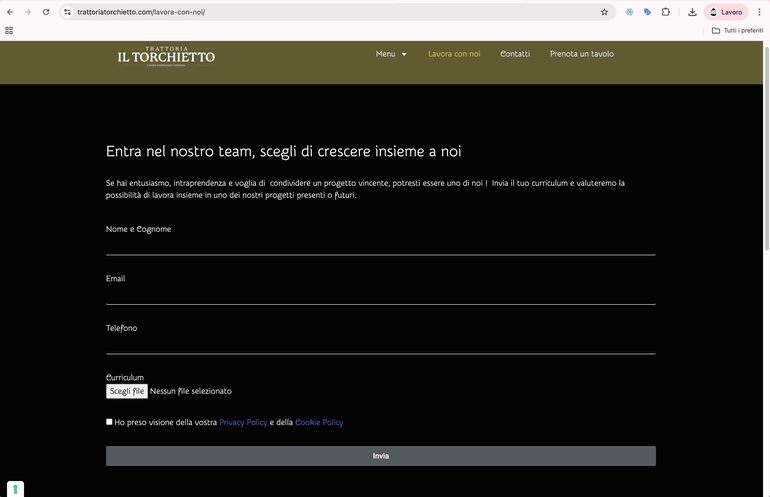
Task: Open the Chrome three-dot menu
Action: (x=759, y=12)
